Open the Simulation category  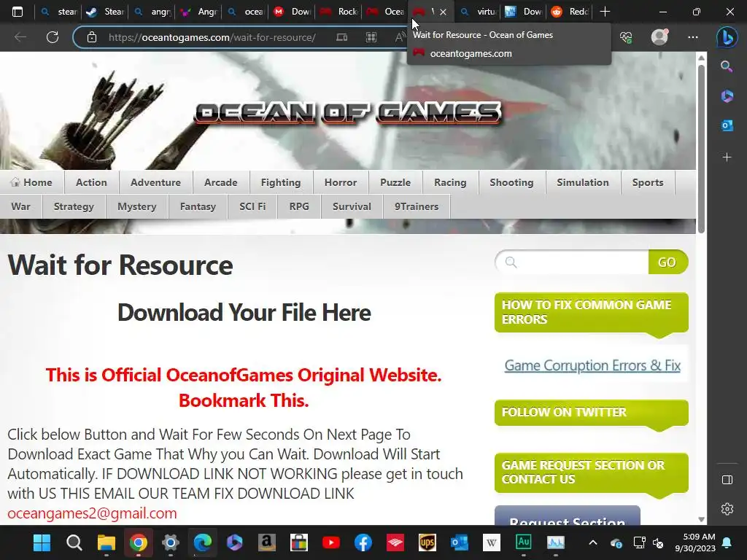pyautogui.click(x=583, y=182)
